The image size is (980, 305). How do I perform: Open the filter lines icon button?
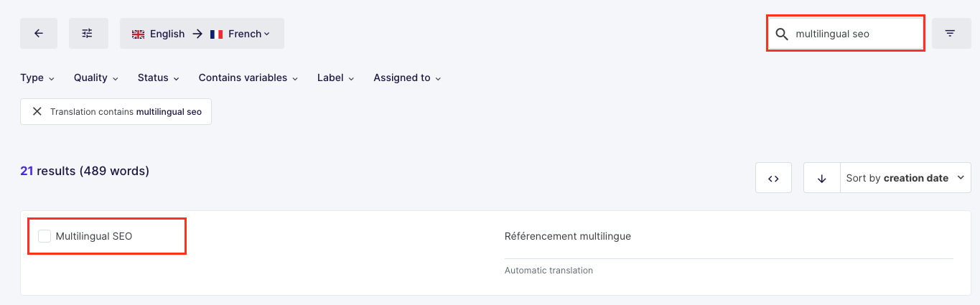click(x=950, y=34)
